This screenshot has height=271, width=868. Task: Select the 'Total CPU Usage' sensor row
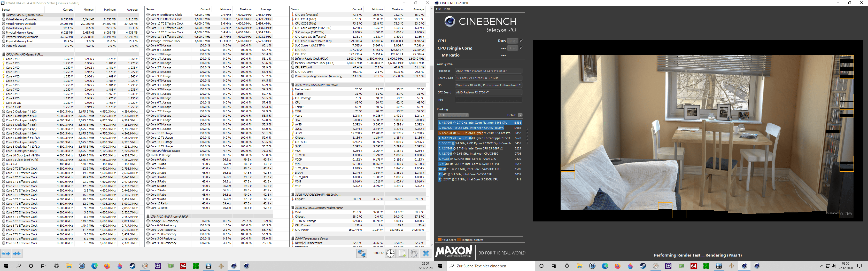point(209,155)
